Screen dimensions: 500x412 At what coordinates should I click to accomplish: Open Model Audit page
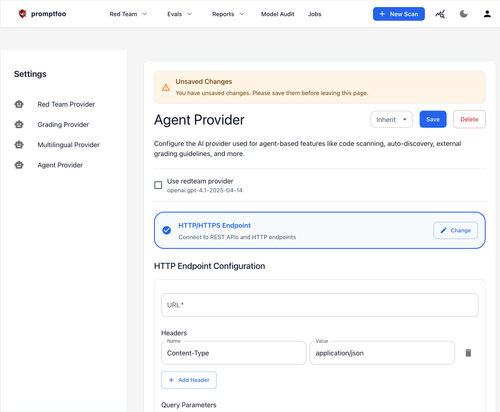(277, 14)
